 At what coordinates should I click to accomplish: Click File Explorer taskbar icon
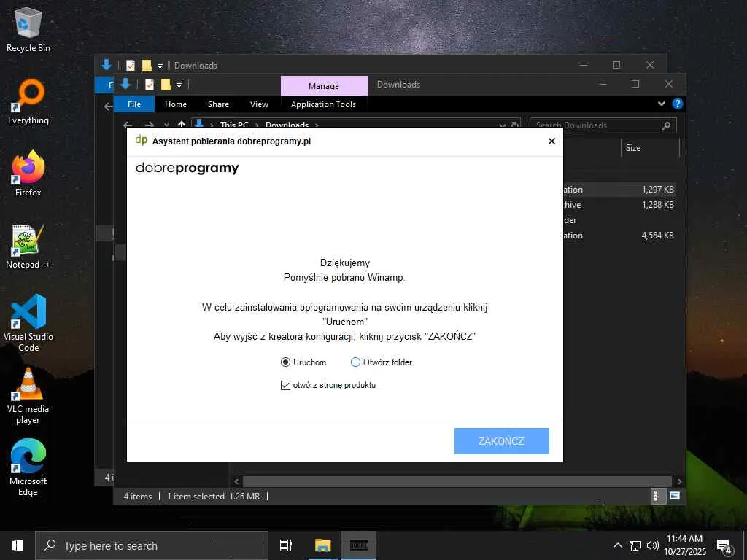(x=322, y=545)
